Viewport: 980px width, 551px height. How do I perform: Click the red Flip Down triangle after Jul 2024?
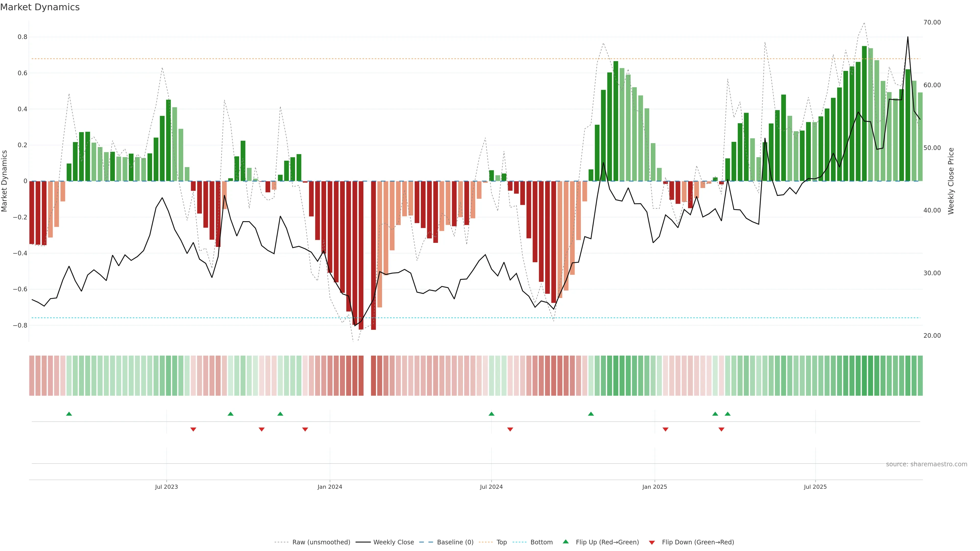coord(510,429)
